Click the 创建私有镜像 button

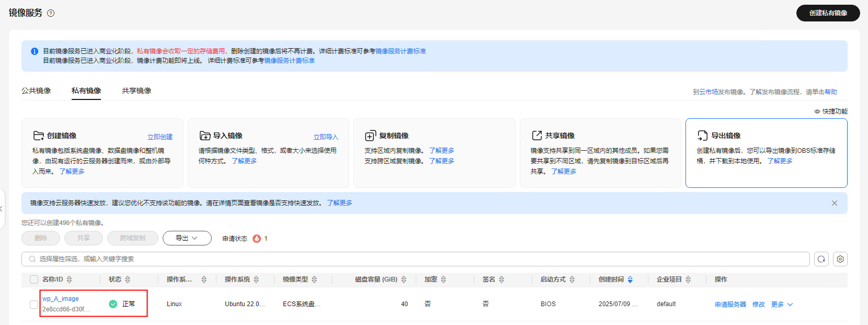(828, 13)
